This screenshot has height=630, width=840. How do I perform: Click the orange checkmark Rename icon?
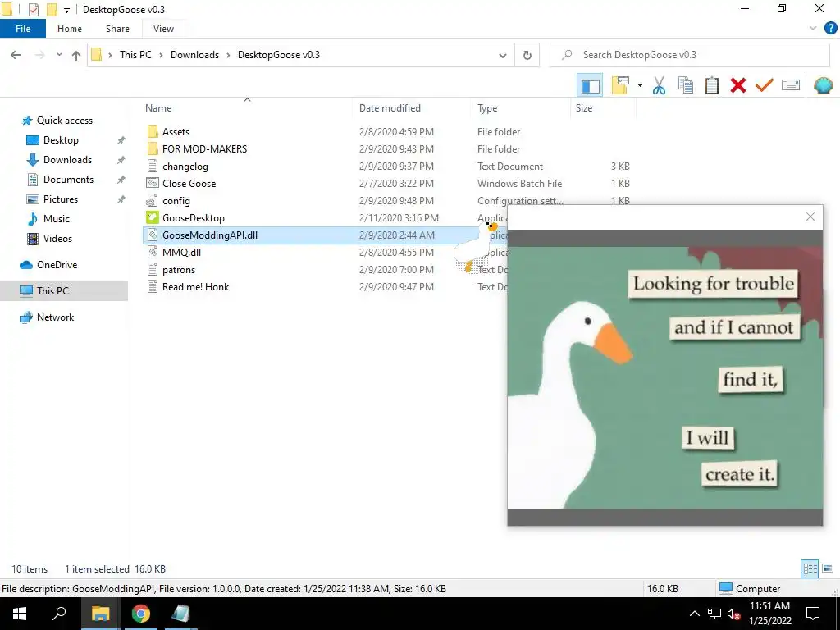click(x=765, y=85)
